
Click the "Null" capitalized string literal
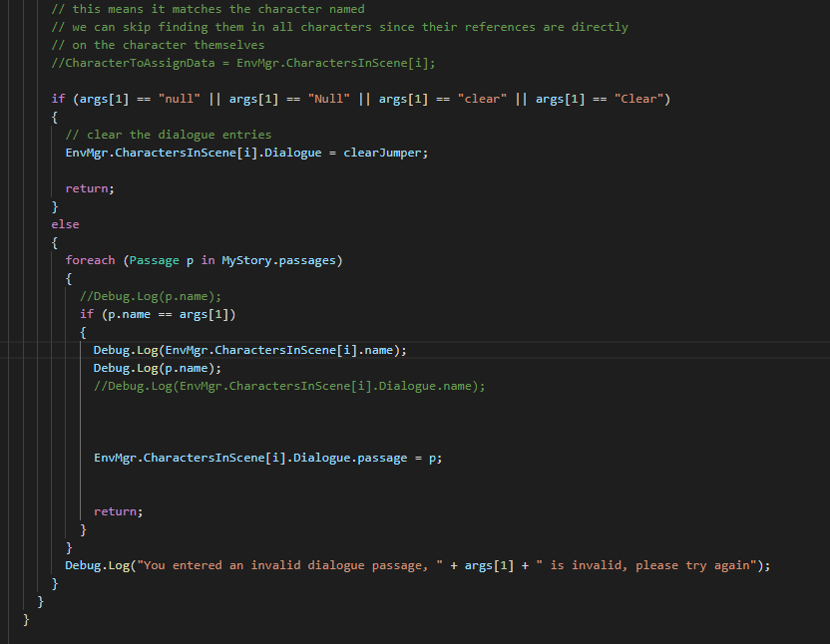329,99
